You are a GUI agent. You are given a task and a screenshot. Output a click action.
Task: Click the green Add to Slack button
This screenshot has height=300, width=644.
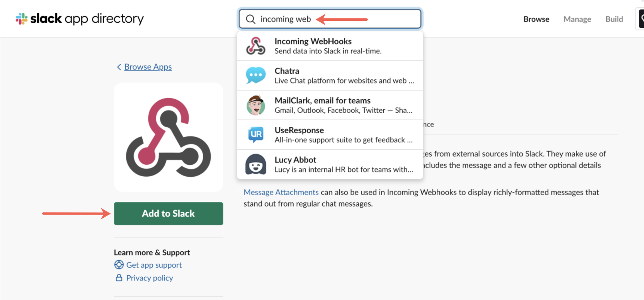pos(169,213)
